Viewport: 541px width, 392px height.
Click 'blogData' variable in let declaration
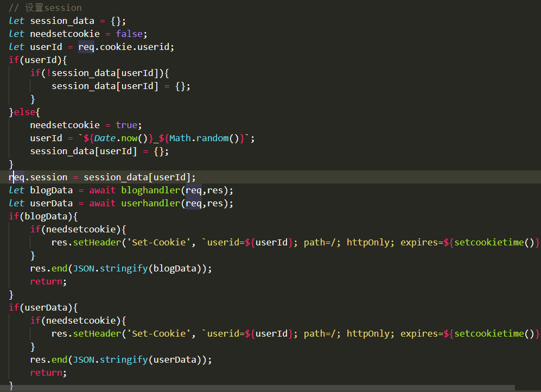52,191
